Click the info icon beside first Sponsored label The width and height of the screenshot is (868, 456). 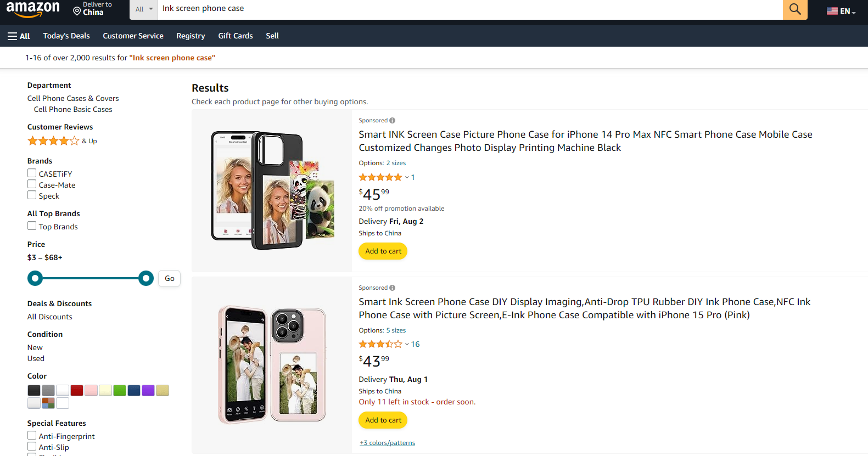coord(393,121)
